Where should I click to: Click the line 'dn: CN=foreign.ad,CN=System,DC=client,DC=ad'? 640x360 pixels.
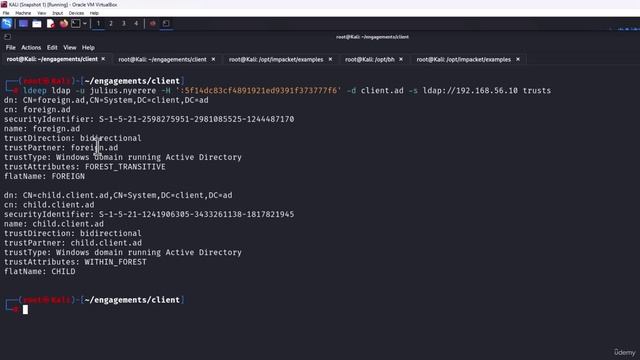[106, 100]
